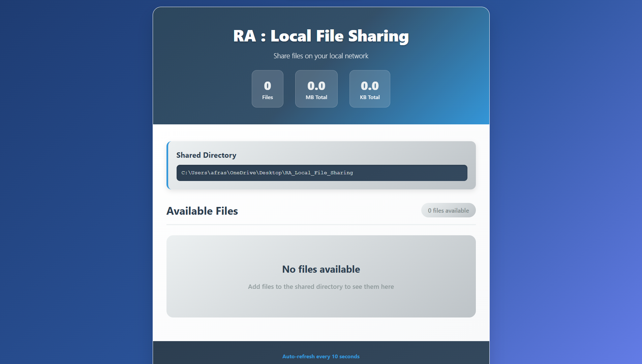
Task: Click the Shared Directory heading
Action: [206, 155]
